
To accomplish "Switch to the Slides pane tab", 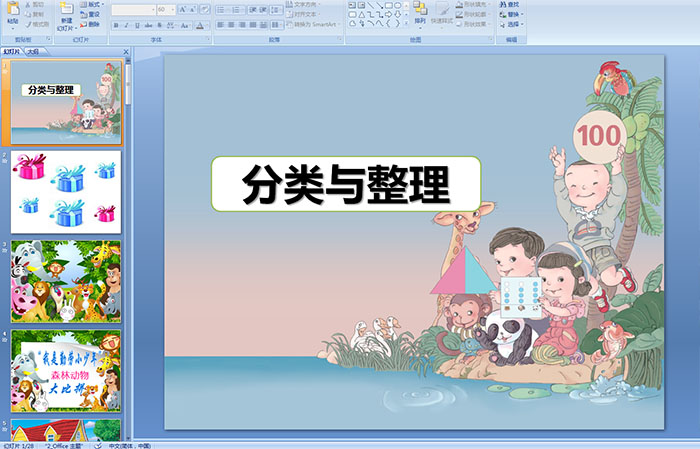I will (x=12, y=51).
